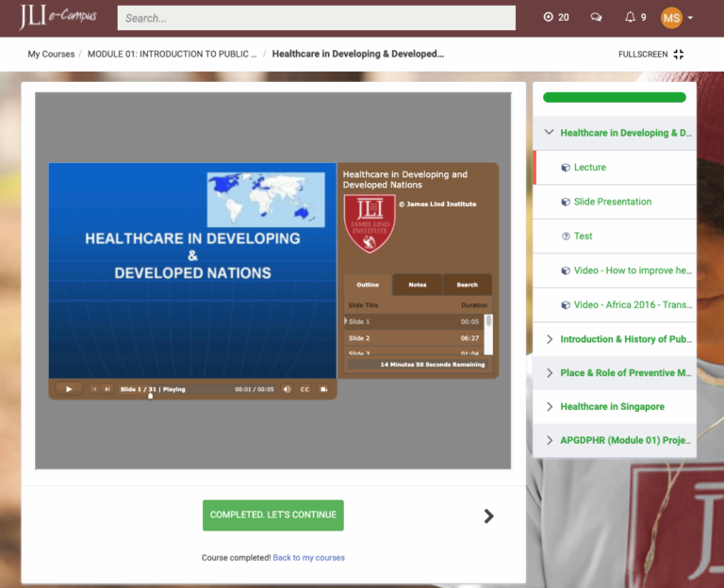Open MODULE 01 breadcrumb link
This screenshot has width=724, height=588.
[172, 54]
